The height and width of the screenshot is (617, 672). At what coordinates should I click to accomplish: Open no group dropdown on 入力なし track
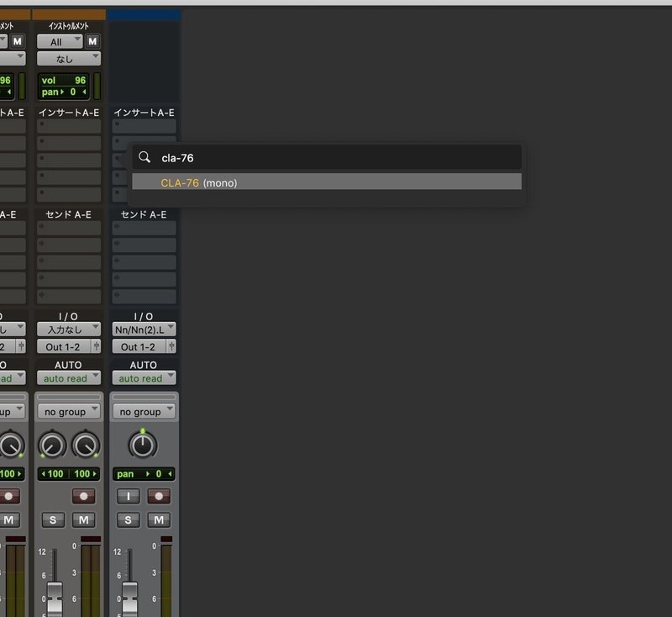69,411
